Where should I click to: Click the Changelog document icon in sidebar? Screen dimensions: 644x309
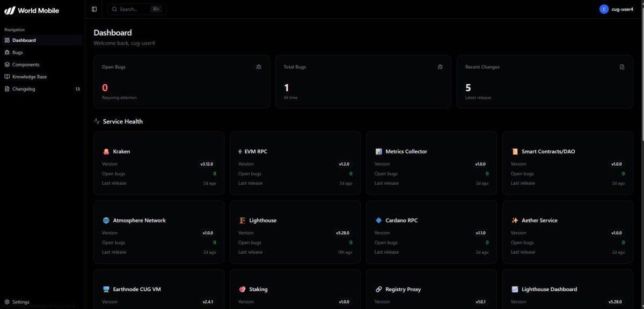[x=7, y=89]
